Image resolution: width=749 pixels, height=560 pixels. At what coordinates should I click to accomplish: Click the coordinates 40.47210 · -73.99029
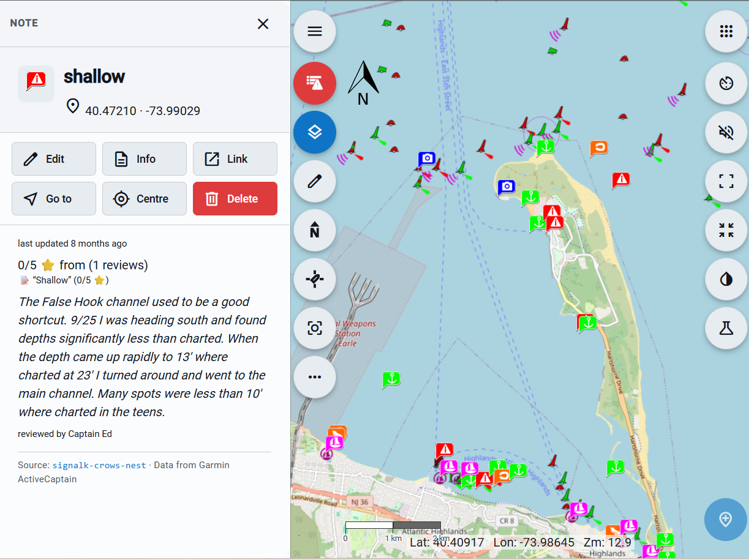click(x=143, y=111)
